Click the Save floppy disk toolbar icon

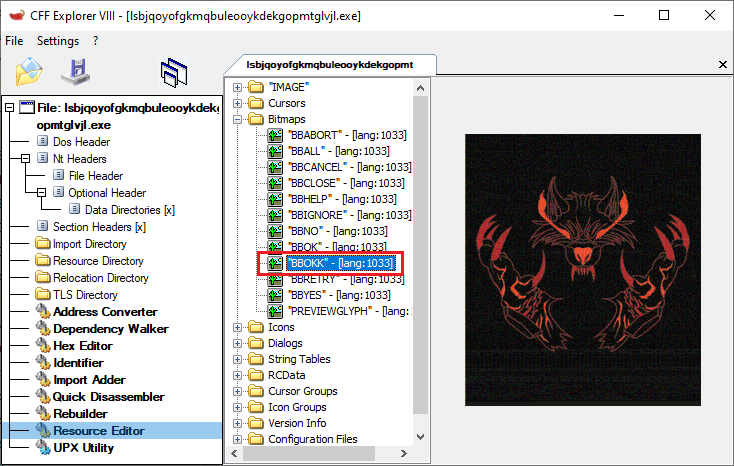[x=76, y=72]
